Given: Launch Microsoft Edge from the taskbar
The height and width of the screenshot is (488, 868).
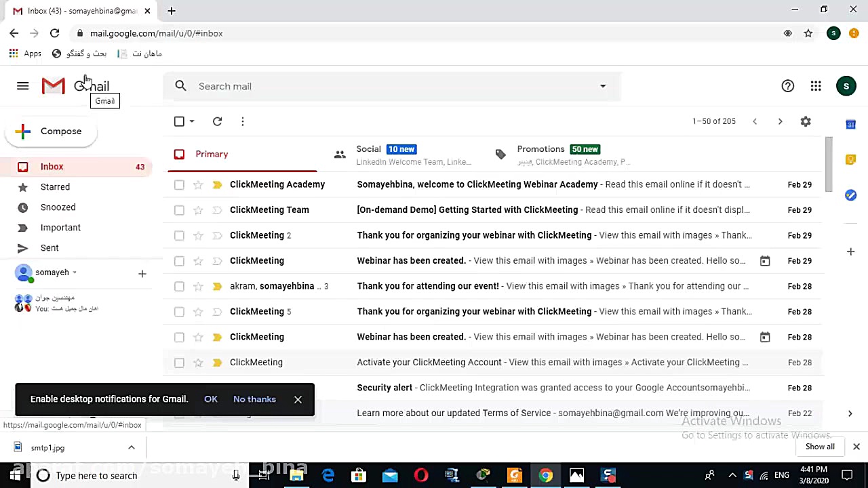Looking at the screenshot, I should point(328,475).
